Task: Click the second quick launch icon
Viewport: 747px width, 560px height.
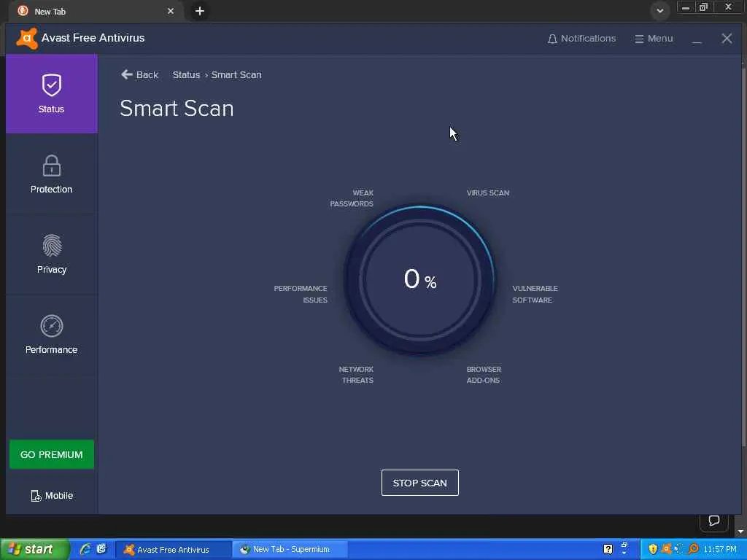Action: click(101, 549)
